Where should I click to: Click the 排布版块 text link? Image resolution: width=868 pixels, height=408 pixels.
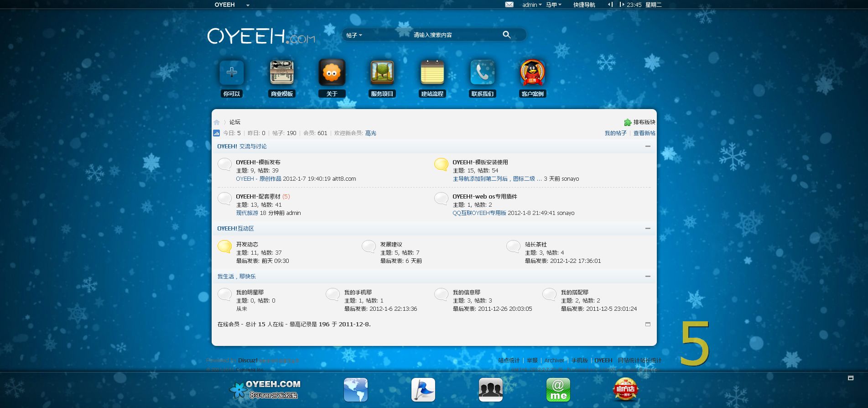point(645,122)
